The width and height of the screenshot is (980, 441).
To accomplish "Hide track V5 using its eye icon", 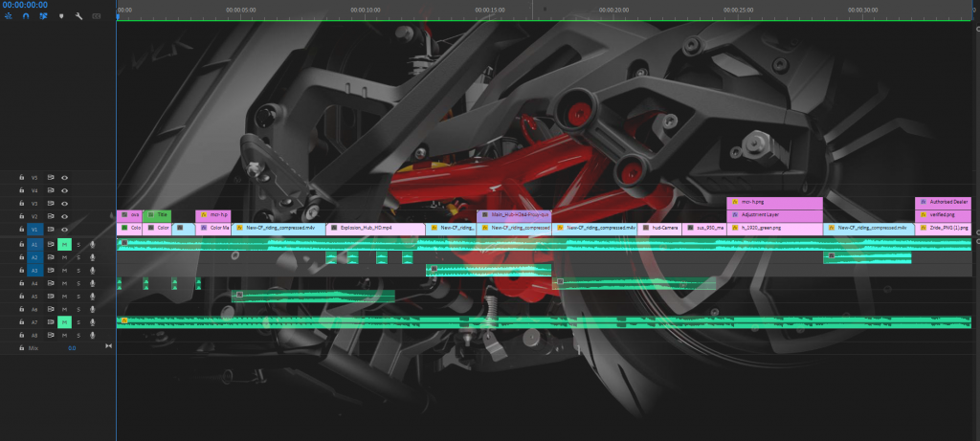I will (x=64, y=178).
